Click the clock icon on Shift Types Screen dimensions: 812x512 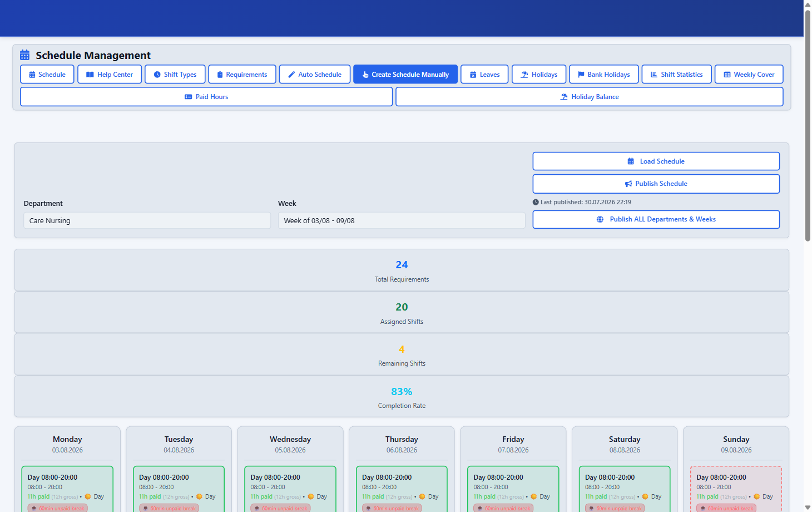click(x=157, y=75)
